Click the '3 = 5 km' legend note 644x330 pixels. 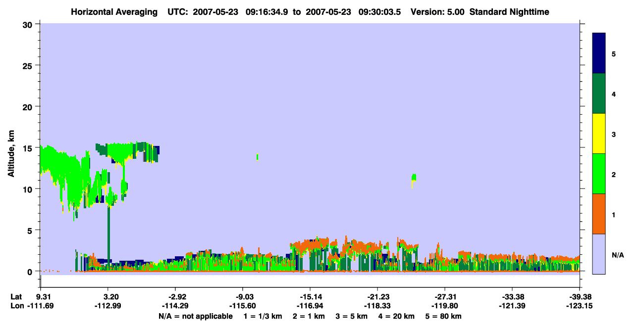[352, 316]
